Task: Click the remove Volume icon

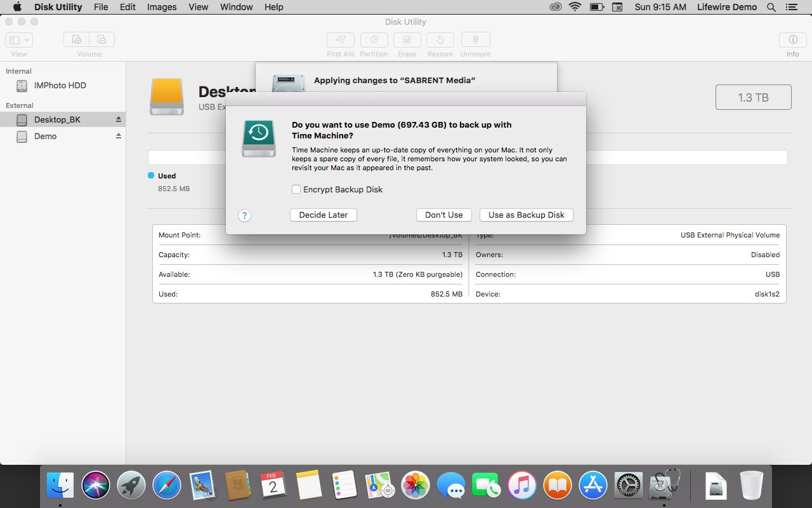Action: coord(102,39)
